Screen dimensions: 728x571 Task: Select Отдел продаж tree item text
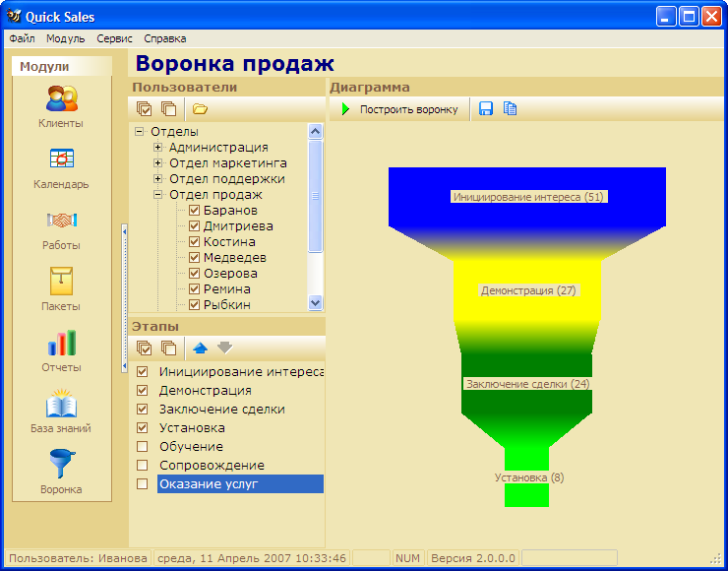pyautogui.click(x=215, y=195)
